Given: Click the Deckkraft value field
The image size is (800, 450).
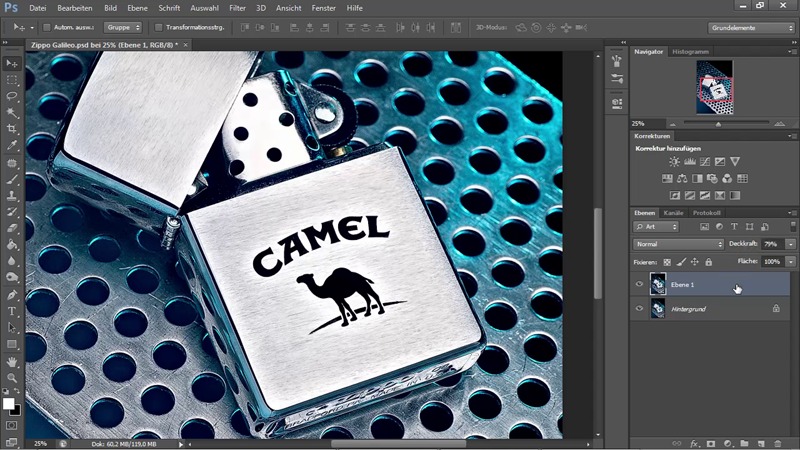Looking at the screenshot, I should [773, 244].
